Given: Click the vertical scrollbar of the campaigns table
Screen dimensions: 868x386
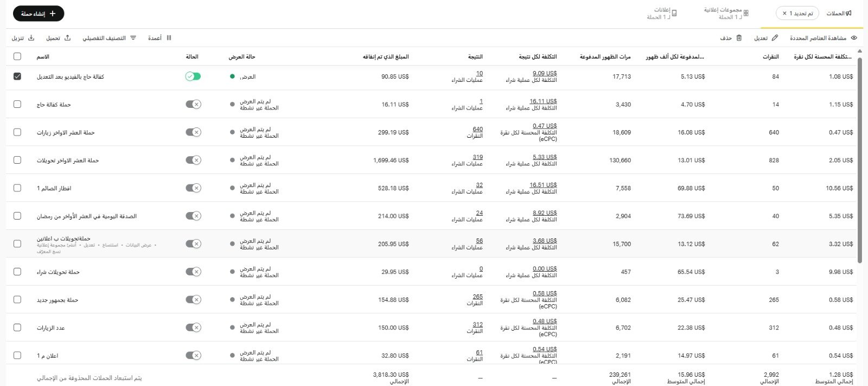Looking at the screenshot, I should [860, 163].
